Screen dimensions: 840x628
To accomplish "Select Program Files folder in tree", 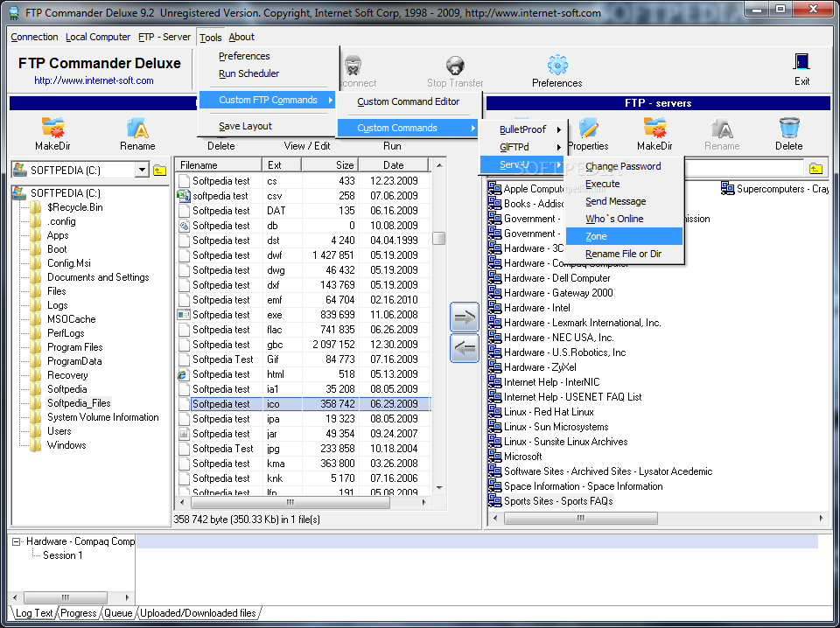I will point(75,347).
